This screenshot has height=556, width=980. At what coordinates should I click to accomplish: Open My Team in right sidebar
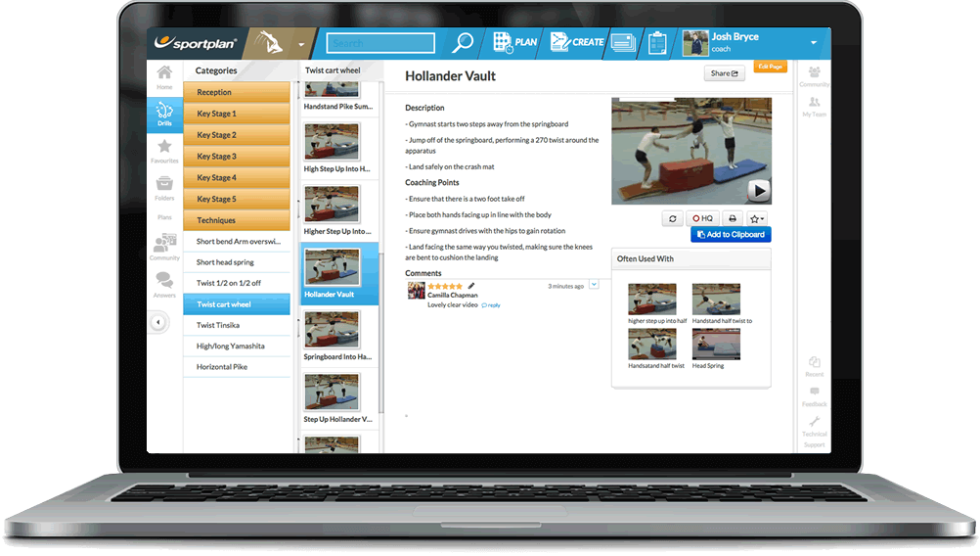pos(814,107)
